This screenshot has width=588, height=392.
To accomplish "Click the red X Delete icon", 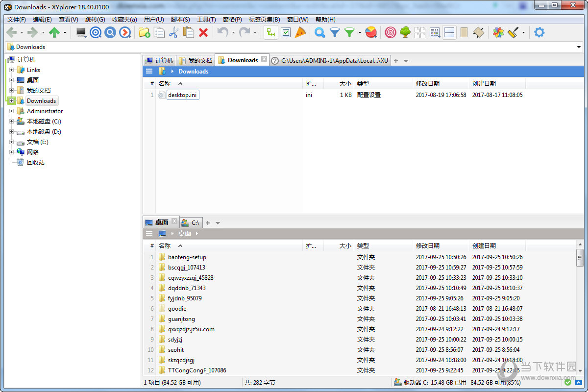I will click(x=203, y=33).
